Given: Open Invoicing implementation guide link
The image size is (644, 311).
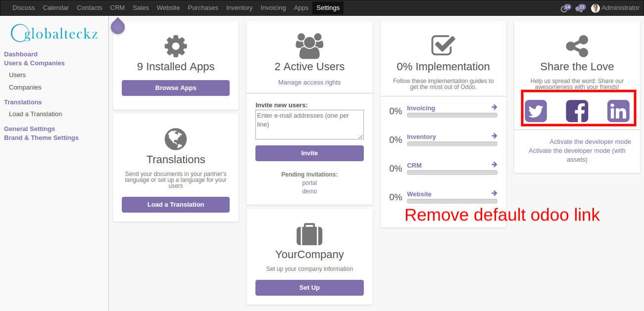Looking at the screenshot, I should pyautogui.click(x=421, y=108).
